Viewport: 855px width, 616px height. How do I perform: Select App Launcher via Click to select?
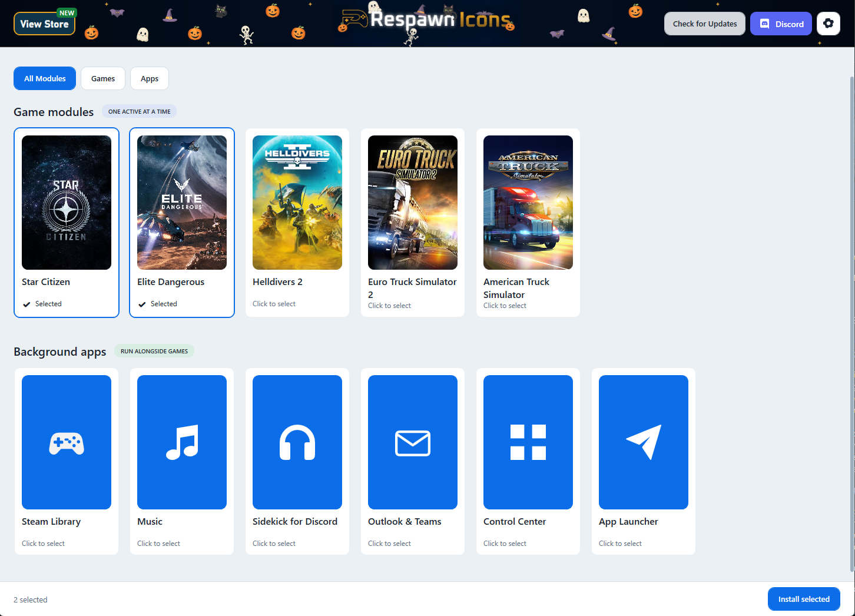click(620, 544)
